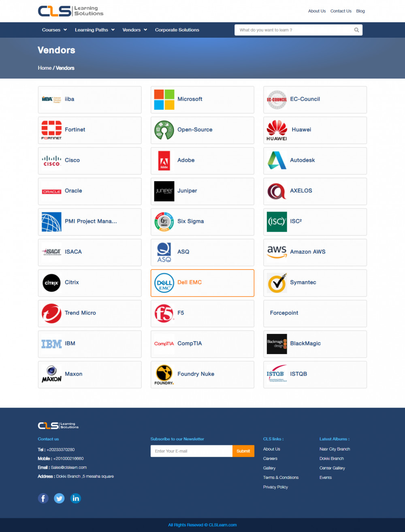Focus the Enter Your E-mail field

coord(192,451)
